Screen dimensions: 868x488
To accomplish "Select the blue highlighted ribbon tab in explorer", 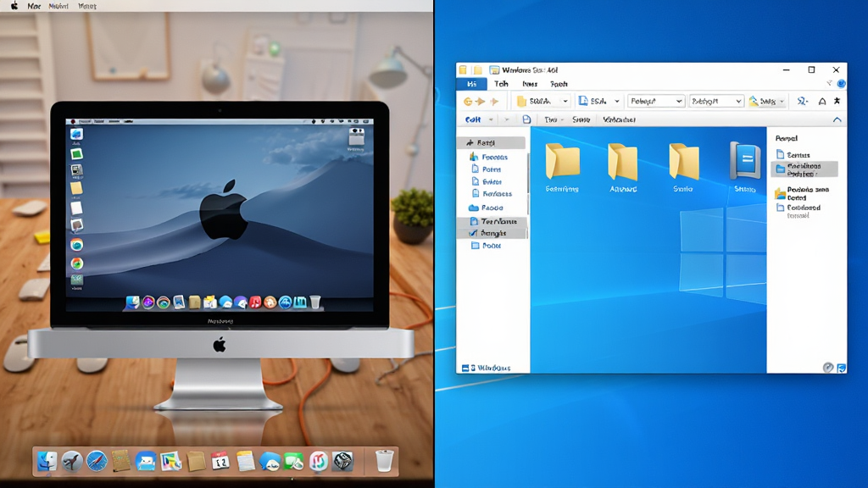I will coord(471,84).
